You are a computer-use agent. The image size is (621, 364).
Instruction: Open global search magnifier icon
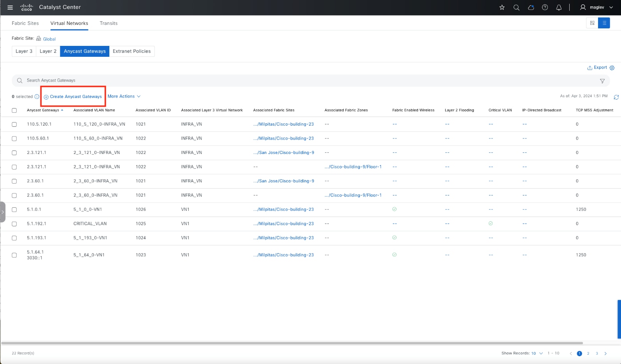pos(516,7)
